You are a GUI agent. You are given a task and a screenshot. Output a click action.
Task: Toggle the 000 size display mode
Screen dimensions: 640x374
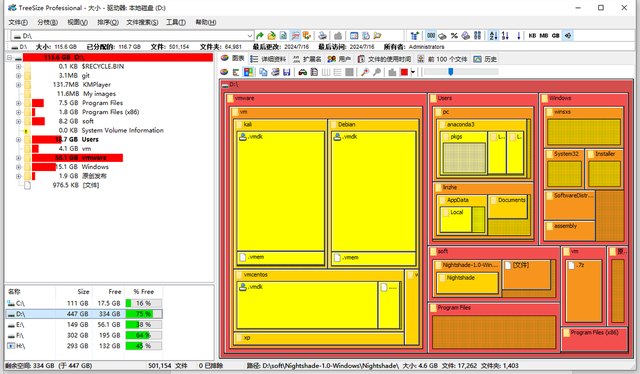tap(431, 36)
